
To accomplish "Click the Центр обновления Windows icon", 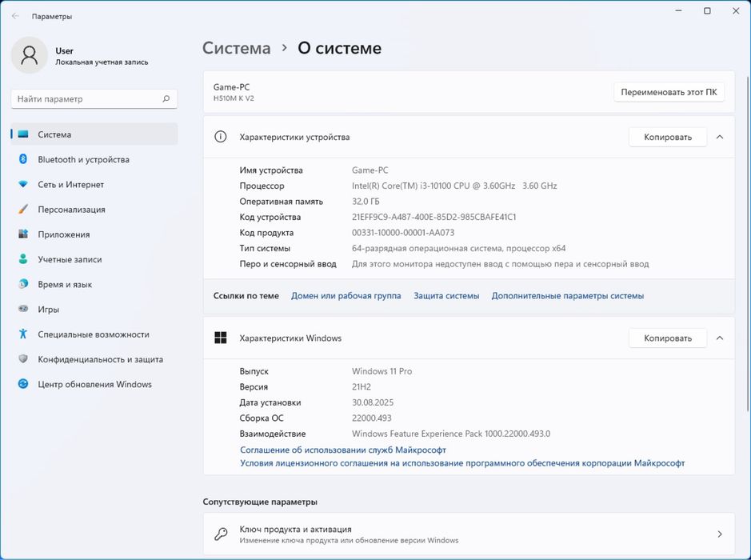I will point(22,384).
